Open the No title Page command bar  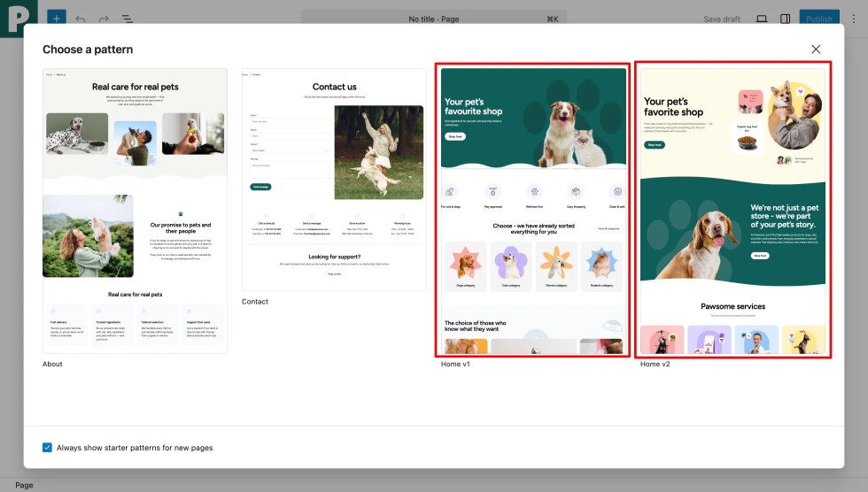(x=433, y=19)
